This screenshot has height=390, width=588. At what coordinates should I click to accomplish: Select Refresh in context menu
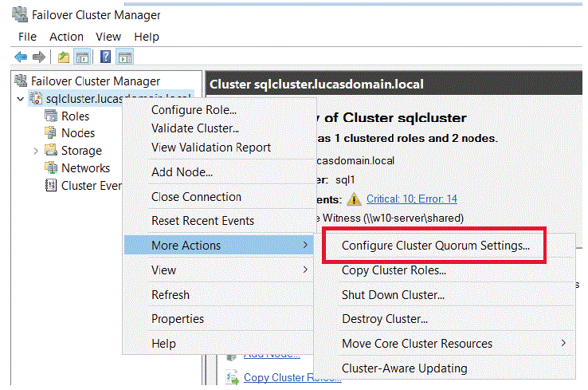click(x=171, y=294)
